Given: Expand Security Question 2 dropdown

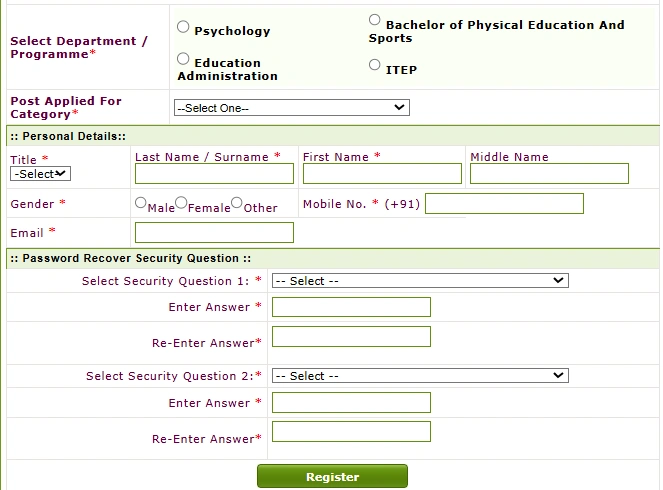Looking at the screenshot, I should tap(420, 376).
